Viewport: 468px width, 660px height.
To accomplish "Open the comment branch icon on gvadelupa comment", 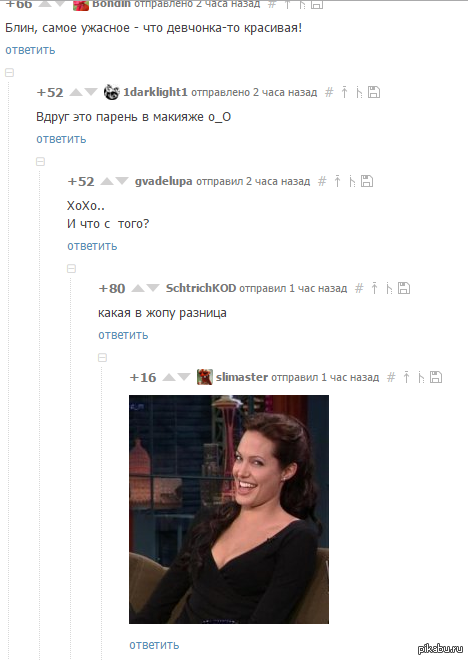I will (x=352, y=181).
